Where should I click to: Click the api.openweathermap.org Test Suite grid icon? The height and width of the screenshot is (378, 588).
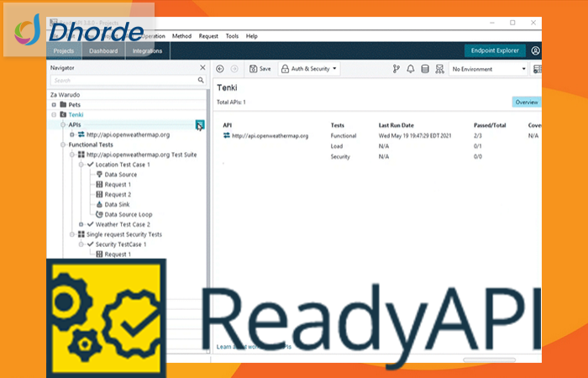point(81,155)
